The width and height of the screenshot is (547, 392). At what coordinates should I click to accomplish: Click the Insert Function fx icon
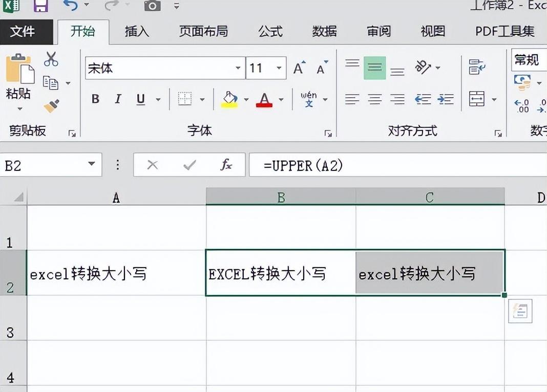pyautogui.click(x=226, y=164)
